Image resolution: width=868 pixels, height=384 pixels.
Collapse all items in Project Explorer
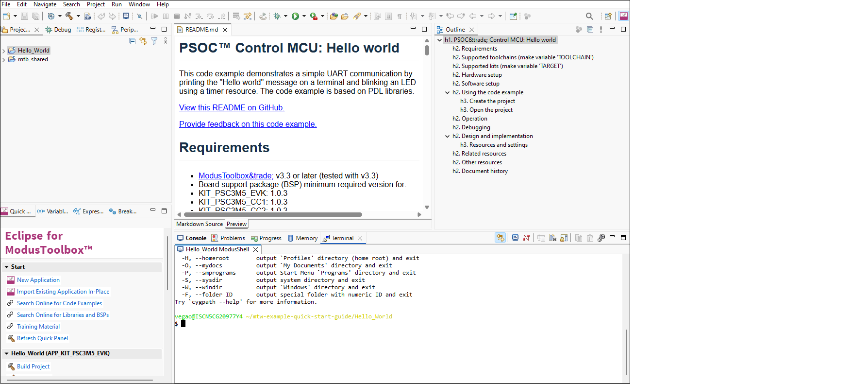[x=133, y=41]
